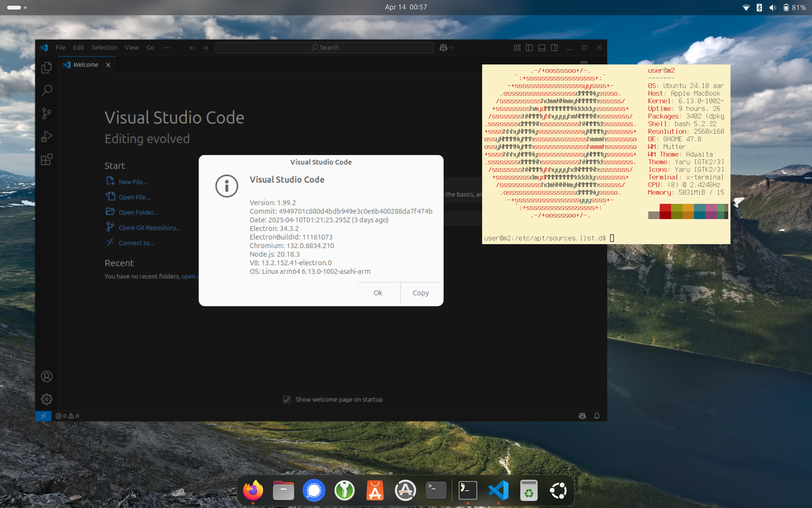The image size is (812, 508).
Task: Open Run and Debug view
Action: click(x=47, y=137)
